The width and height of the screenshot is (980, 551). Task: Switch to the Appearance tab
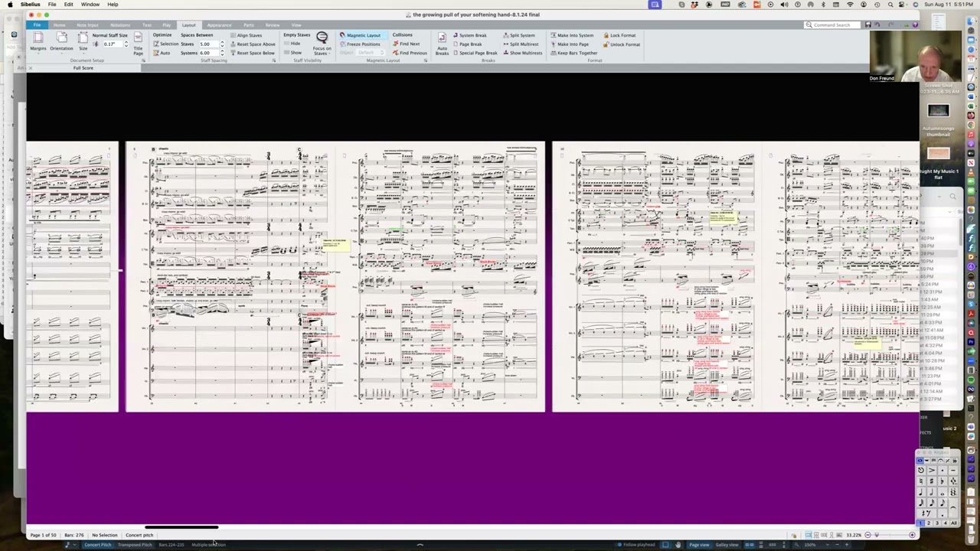pyautogui.click(x=219, y=25)
